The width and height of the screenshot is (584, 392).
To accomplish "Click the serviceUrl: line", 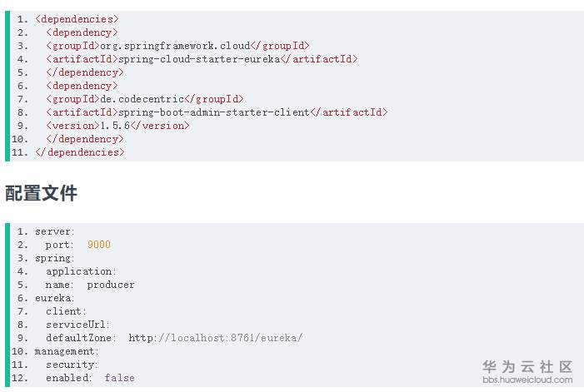I will click(77, 324).
